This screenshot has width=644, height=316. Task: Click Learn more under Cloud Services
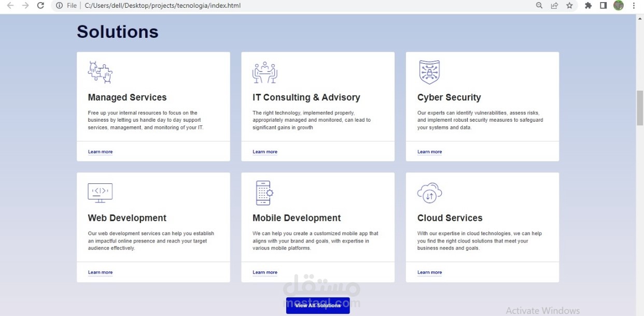click(430, 272)
